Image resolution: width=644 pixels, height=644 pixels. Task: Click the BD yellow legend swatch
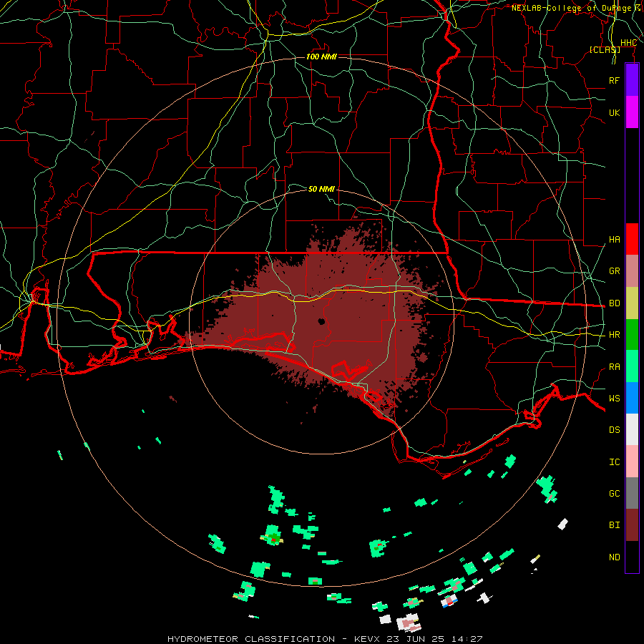(x=632, y=303)
